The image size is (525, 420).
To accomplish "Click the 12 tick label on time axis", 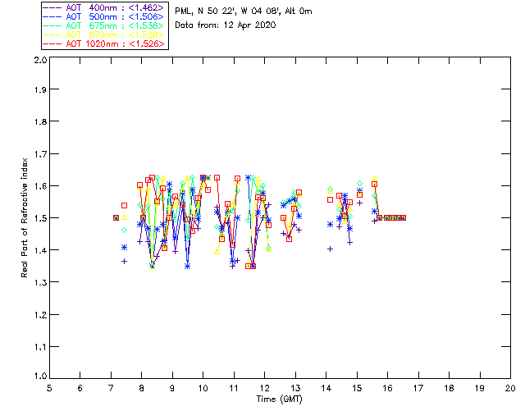I will pos(265,388).
